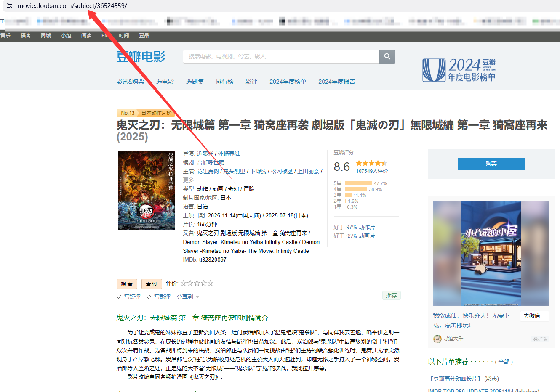Viewport: 560px width, 392px height.
Task: Mark the movie as 想看
Action: [127, 284]
